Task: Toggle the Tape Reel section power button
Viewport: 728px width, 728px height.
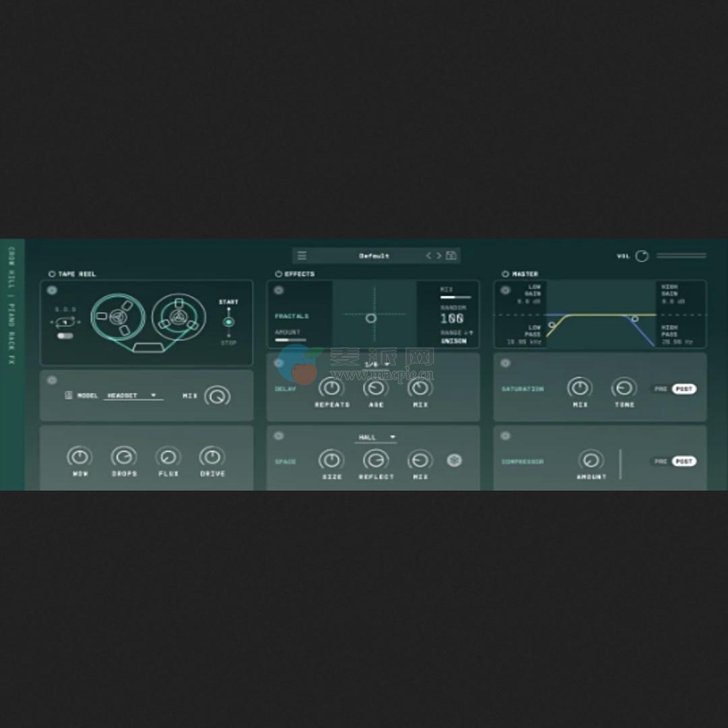Action: click(52, 274)
